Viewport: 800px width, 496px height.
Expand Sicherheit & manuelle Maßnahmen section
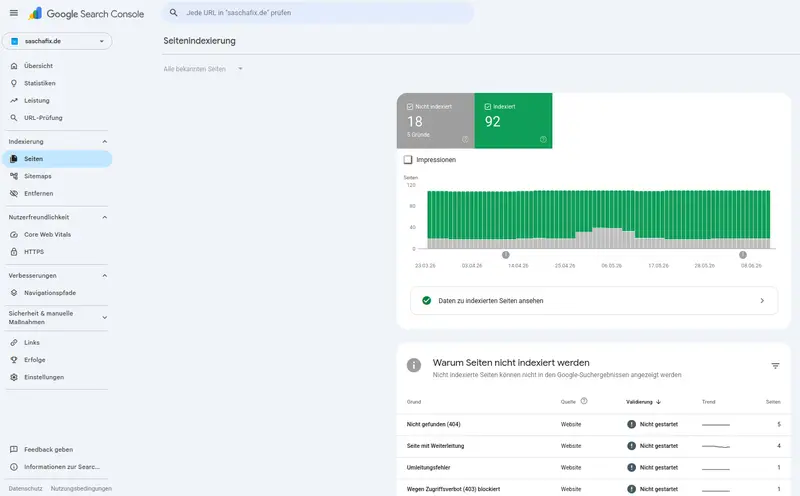tap(105, 317)
